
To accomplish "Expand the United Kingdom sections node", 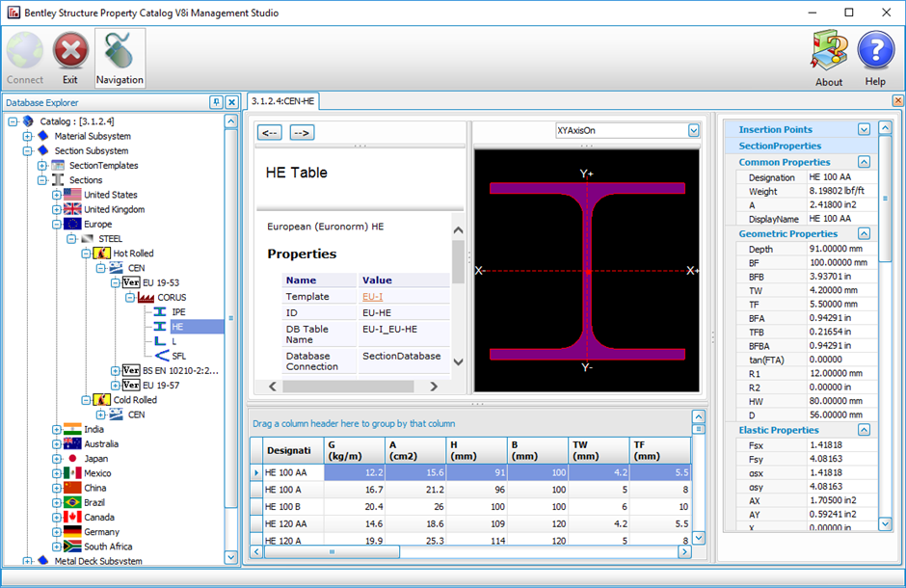I will pyautogui.click(x=56, y=210).
